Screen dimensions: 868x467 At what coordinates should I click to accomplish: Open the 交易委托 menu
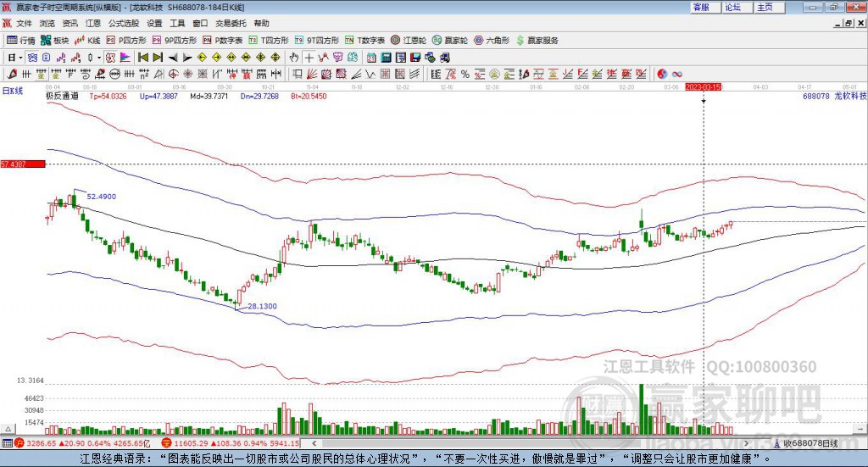231,23
